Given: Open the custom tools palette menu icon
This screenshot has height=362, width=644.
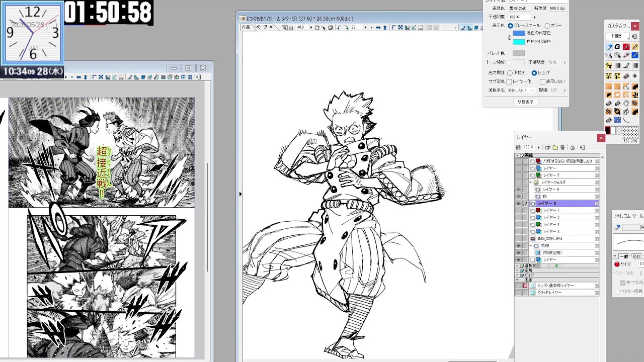Looking at the screenshot, I should (635, 36).
